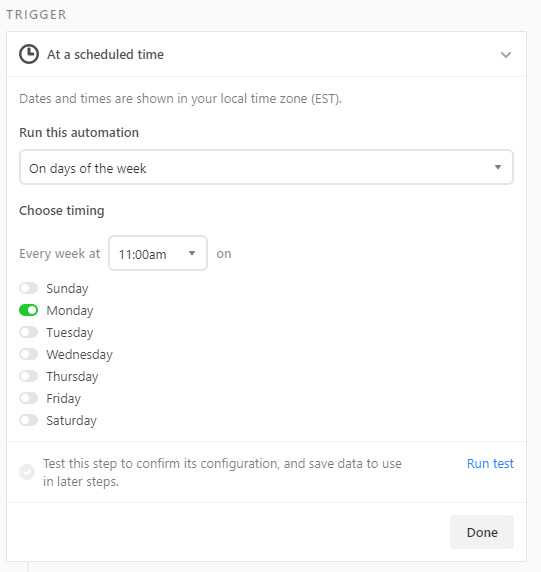The height and width of the screenshot is (572, 541).
Task: Click the Done button
Action: pos(482,532)
